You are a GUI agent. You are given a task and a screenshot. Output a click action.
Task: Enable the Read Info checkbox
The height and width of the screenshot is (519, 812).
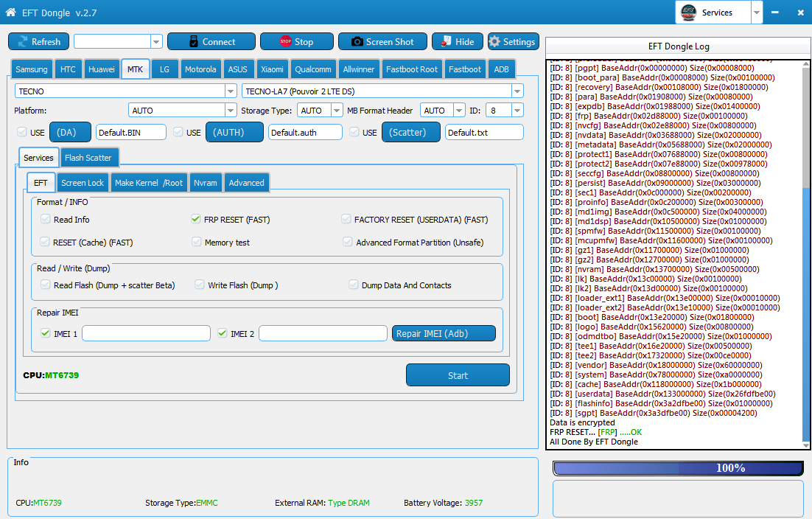click(45, 219)
